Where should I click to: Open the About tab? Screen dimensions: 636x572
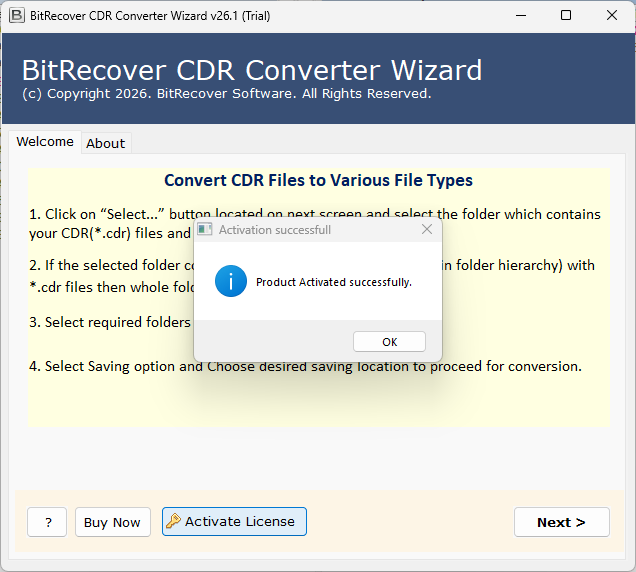pyautogui.click(x=105, y=143)
